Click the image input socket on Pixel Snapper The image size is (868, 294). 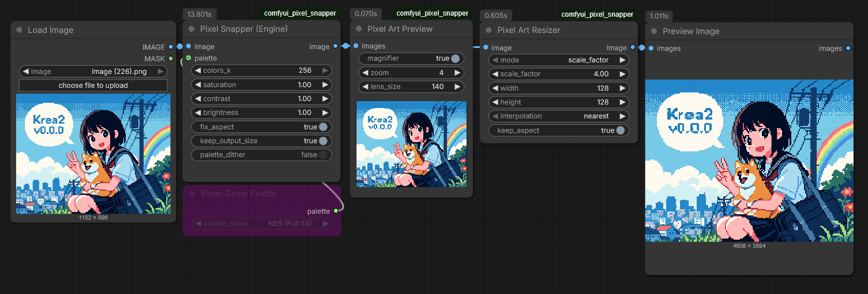pyautogui.click(x=189, y=46)
